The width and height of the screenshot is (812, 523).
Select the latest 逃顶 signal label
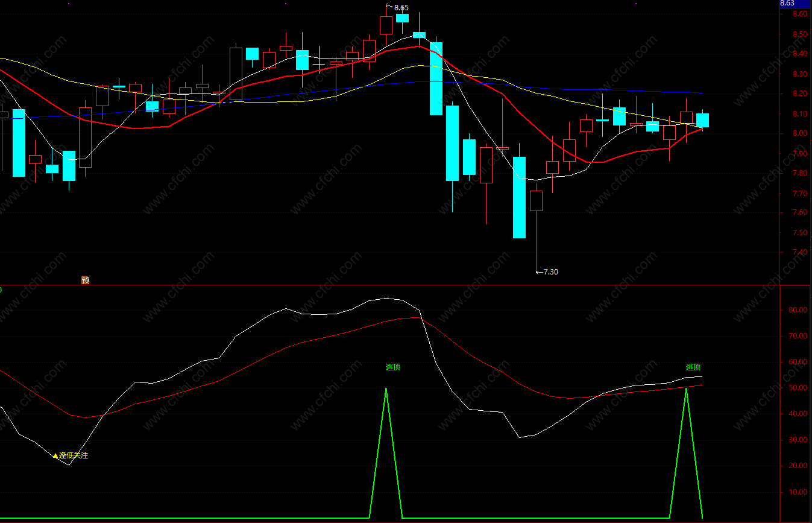click(x=693, y=367)
